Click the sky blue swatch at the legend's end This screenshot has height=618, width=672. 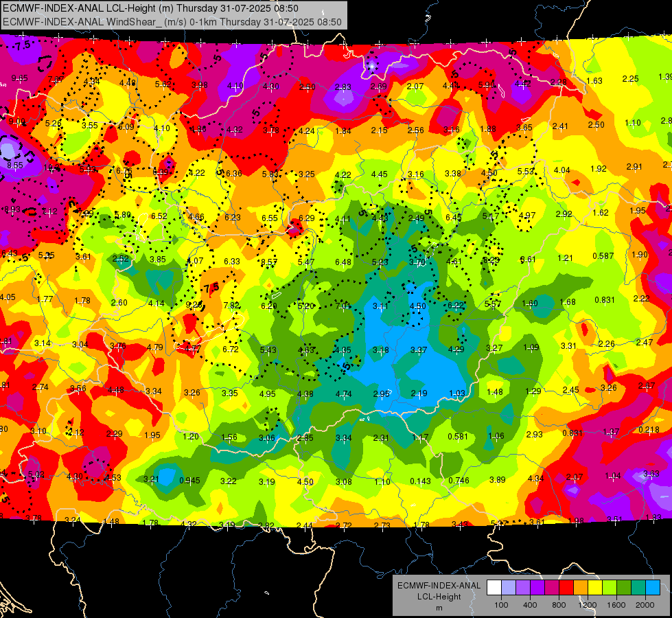click(653, 587)
